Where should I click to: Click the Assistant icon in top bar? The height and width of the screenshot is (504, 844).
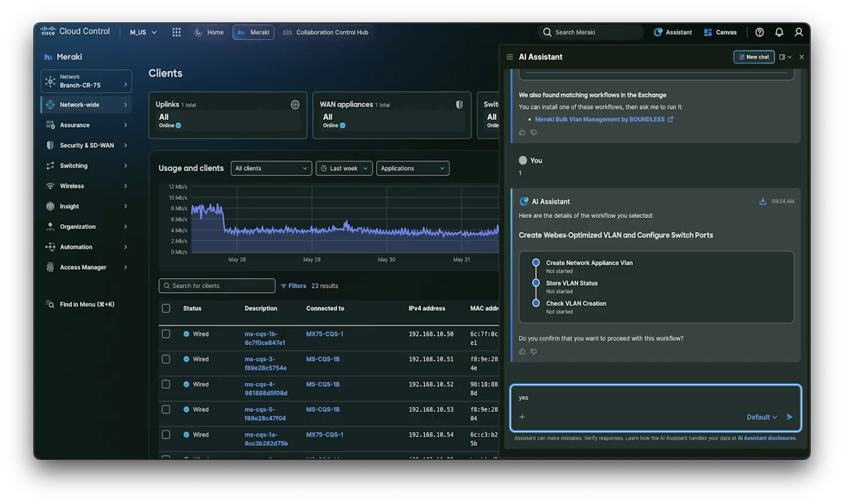tap(658, 32)
